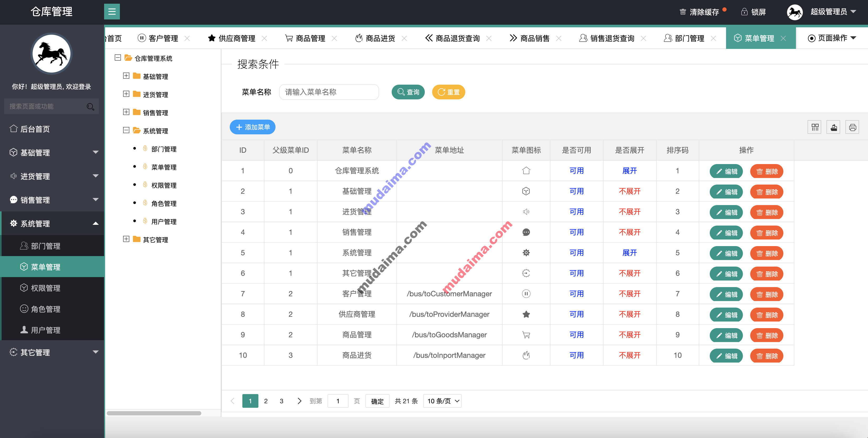This screenshot has height=438, width=868.
Task: Toggle the sidebar with the hamburger icon
Action: click(x=112, y=12)
